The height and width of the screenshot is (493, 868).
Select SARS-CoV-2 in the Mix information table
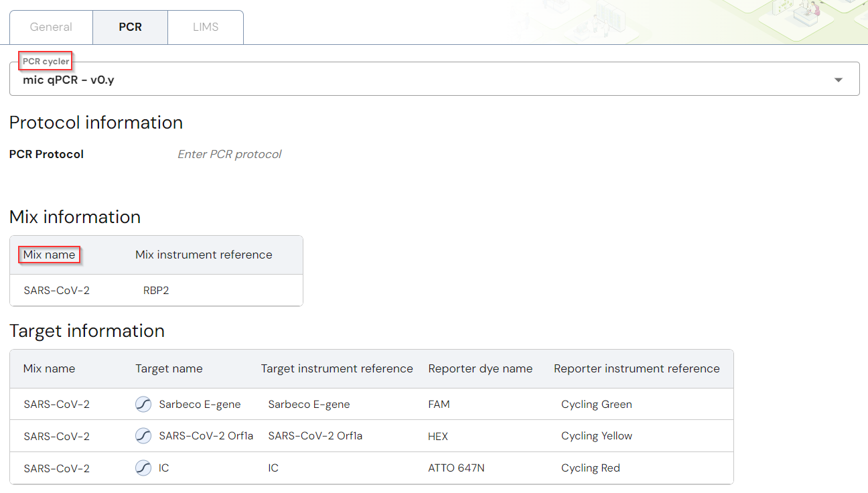click(x=56, y=291)
